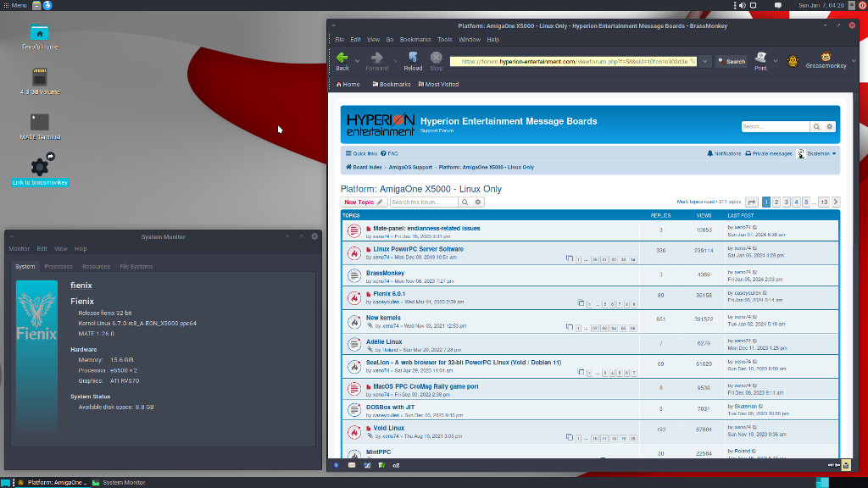Click the browser toolbar Search button

pyautogui.click(x=732, y=61)
